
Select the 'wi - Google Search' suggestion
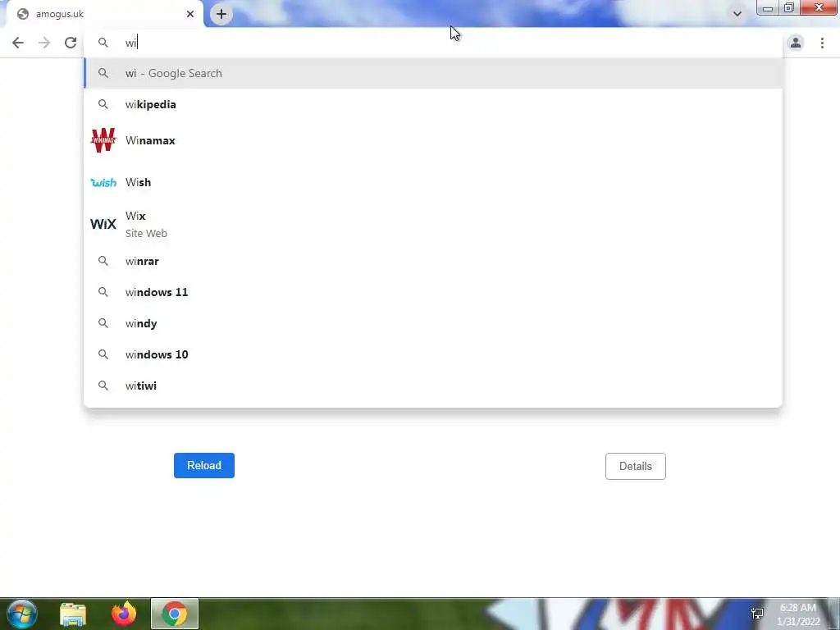433,73
